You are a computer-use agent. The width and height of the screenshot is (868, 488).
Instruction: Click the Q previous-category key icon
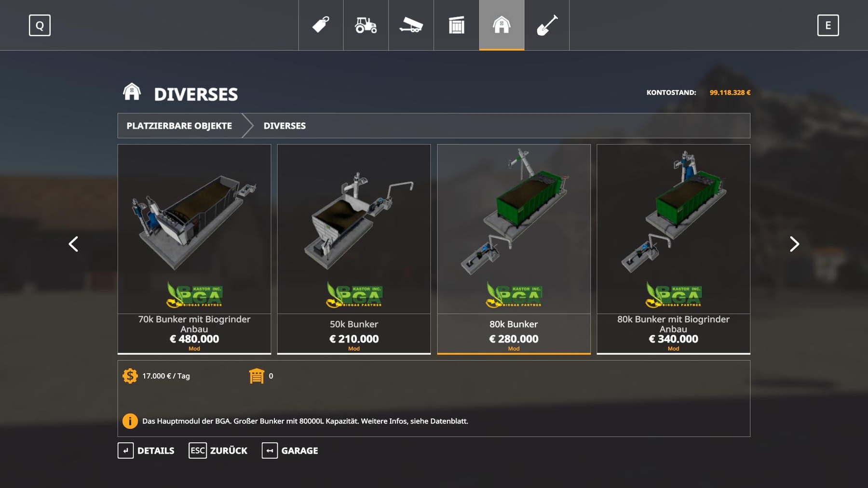coord(40,25)
